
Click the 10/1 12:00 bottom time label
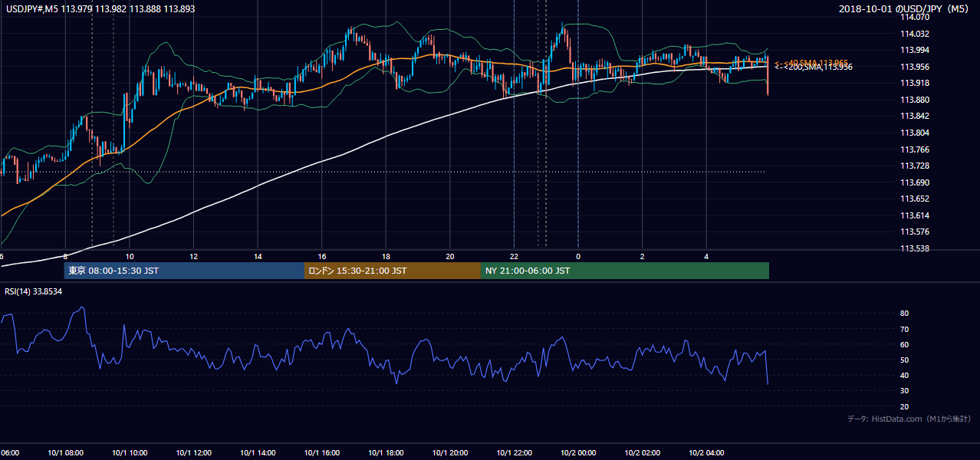click(x=194, y=452)
